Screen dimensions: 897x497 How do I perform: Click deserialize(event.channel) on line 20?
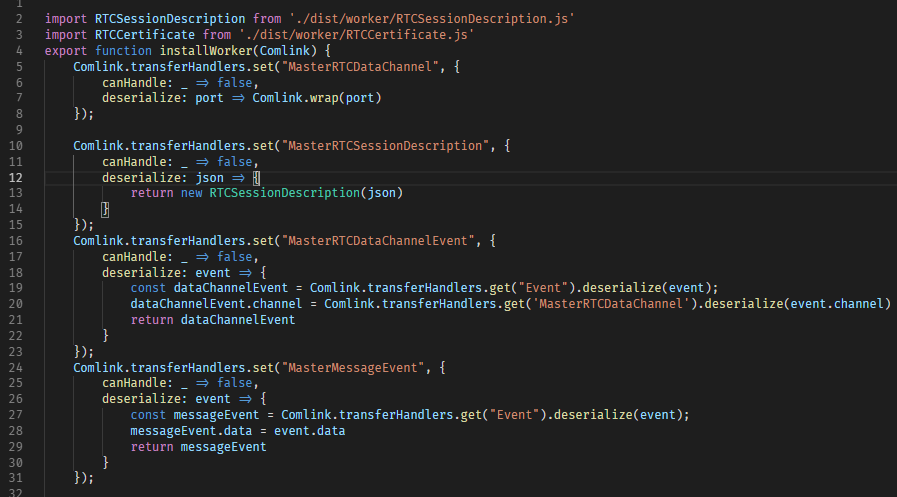pos(797,304)
